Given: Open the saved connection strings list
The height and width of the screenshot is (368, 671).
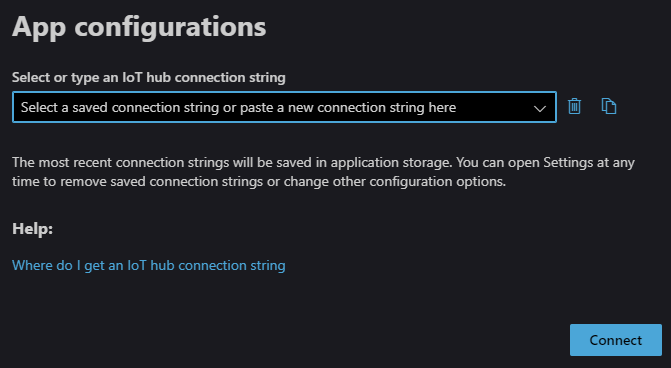Looking at the screenshot, I should [540, 108].
